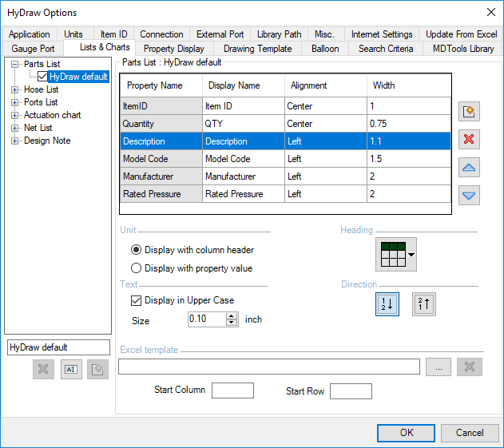Switch to the Balloon tab
Screen dimensions: 504x448
coord(324,49)
